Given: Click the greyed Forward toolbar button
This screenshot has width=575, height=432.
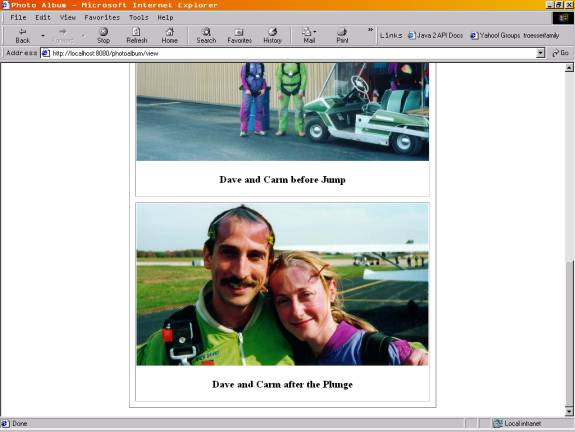Looking at the screenshot, I should click(x=63, y=36).
